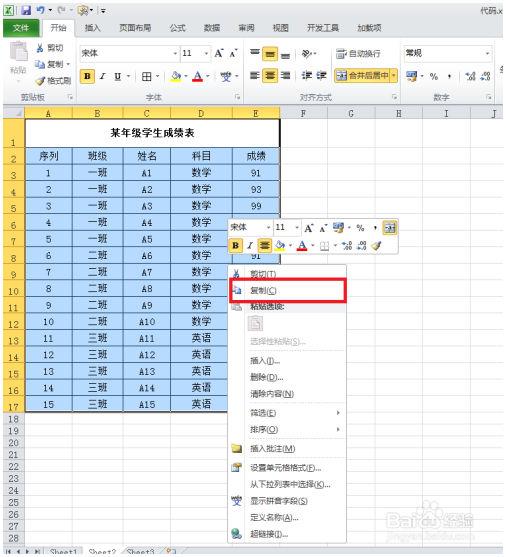
Task: Select column header G
Action: [351, 114]
